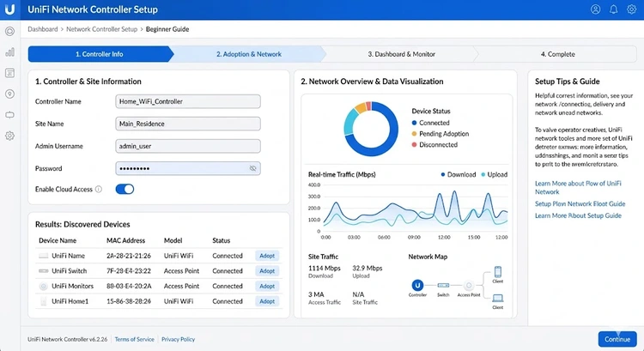Click the Controller Name input field

pyautogui.click(x=188, y=101)
